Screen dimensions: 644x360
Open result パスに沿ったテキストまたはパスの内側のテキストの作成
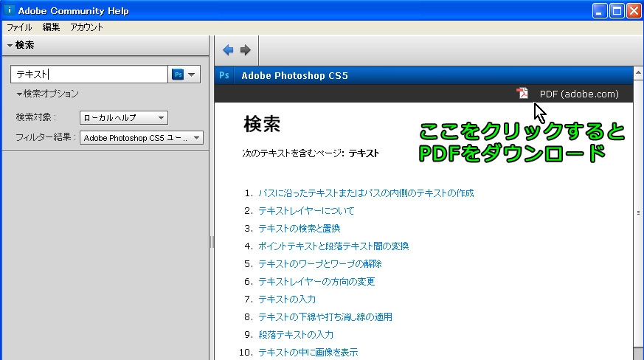366,193
